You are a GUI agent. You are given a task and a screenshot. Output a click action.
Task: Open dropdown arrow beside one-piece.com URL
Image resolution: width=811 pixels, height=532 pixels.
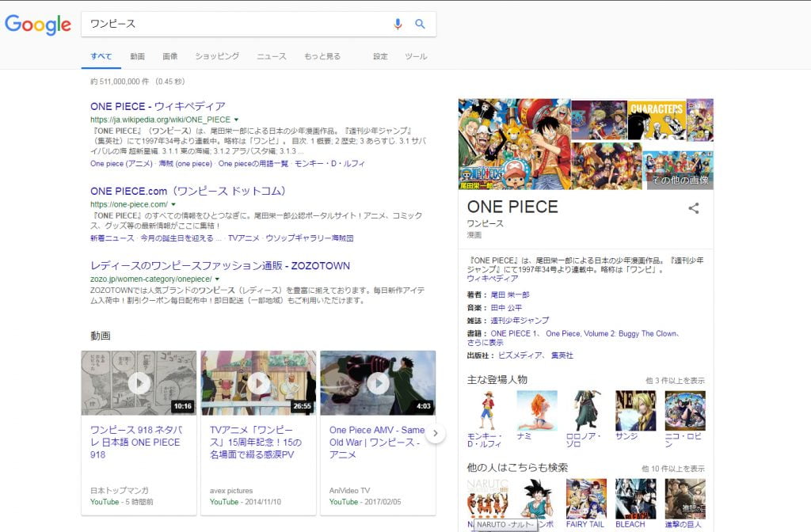click(x=173, y=204)
